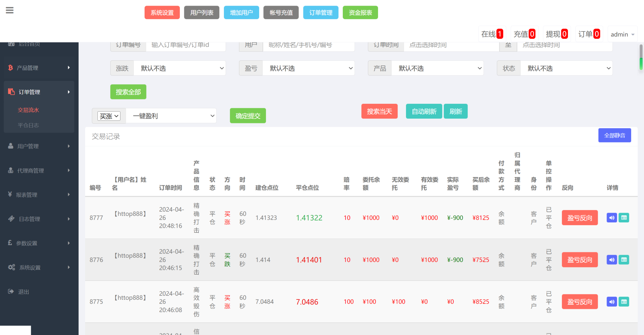Click the gears icon beside 系统设置
This screenshot has height=335, width=644.
click(12, 267)
